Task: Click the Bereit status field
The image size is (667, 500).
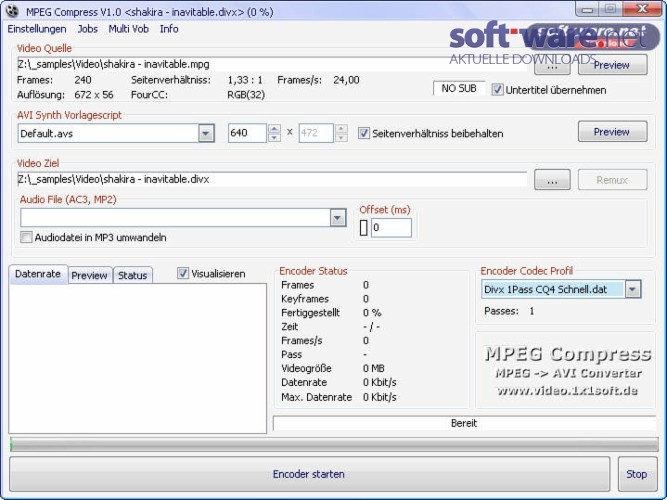Action: pos(464,423)
